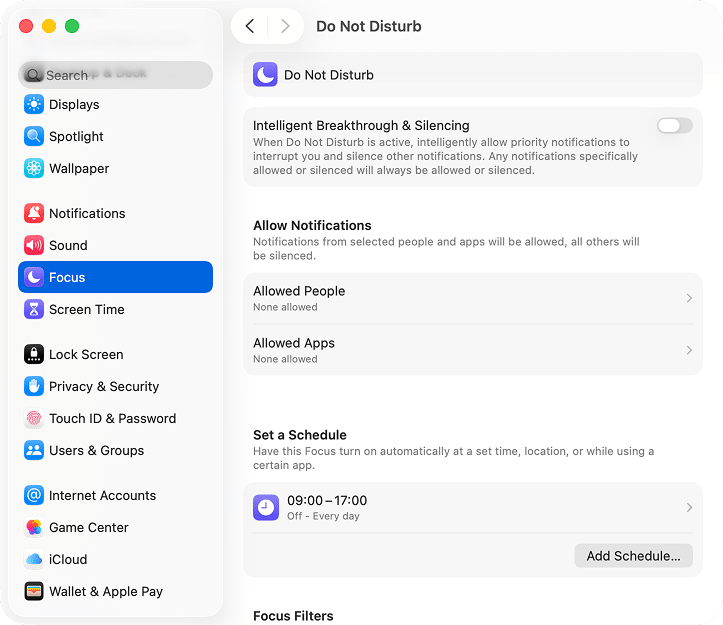
Task: Open the 09:00–17:00 schedule chevron
Action: (x=689, y=507)
